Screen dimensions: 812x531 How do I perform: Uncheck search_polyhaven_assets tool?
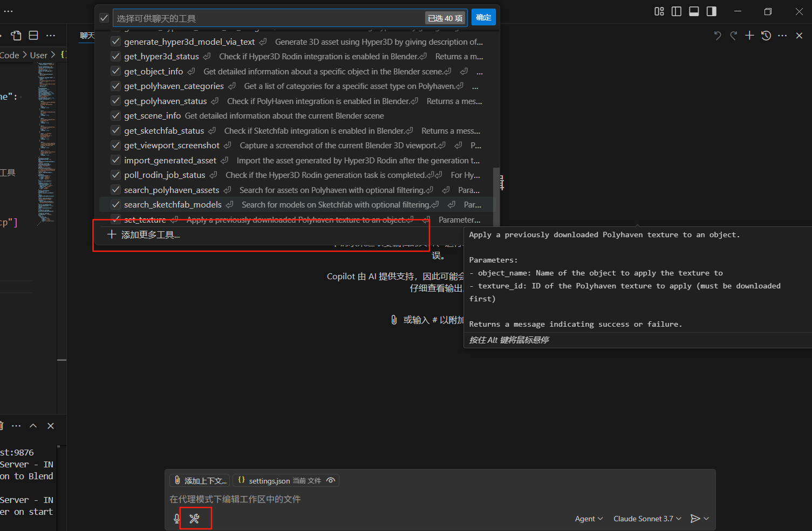[x=115, y=190]
